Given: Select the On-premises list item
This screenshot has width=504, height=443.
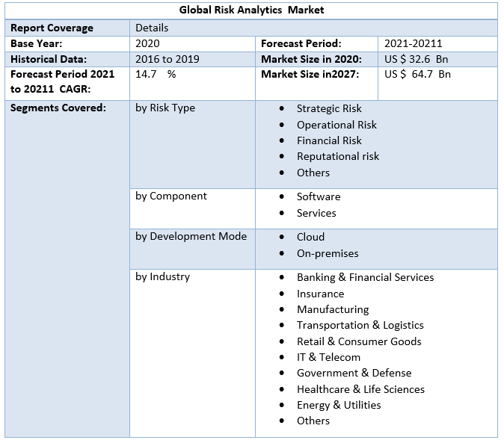Looking at the screenshot, I should (x=327, y=254).
